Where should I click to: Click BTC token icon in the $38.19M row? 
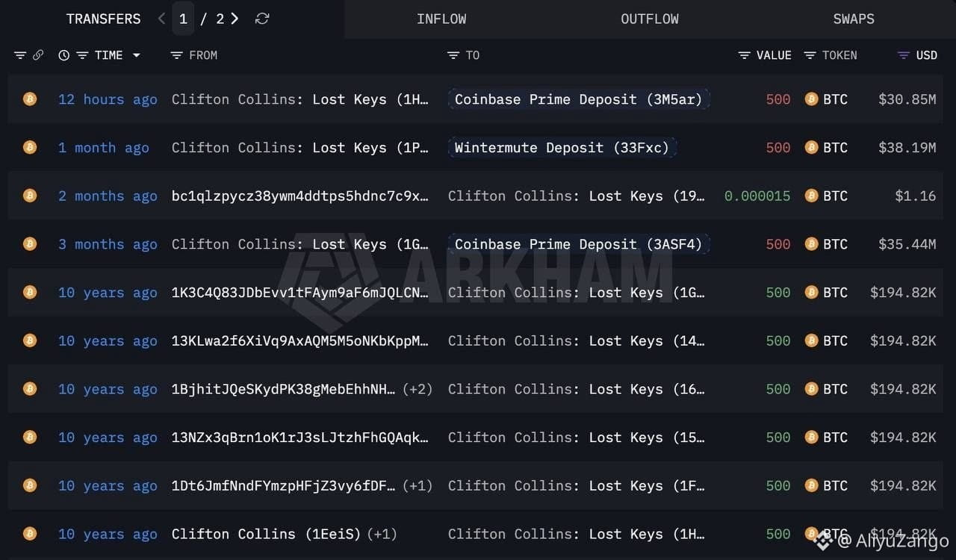(811, 147)
